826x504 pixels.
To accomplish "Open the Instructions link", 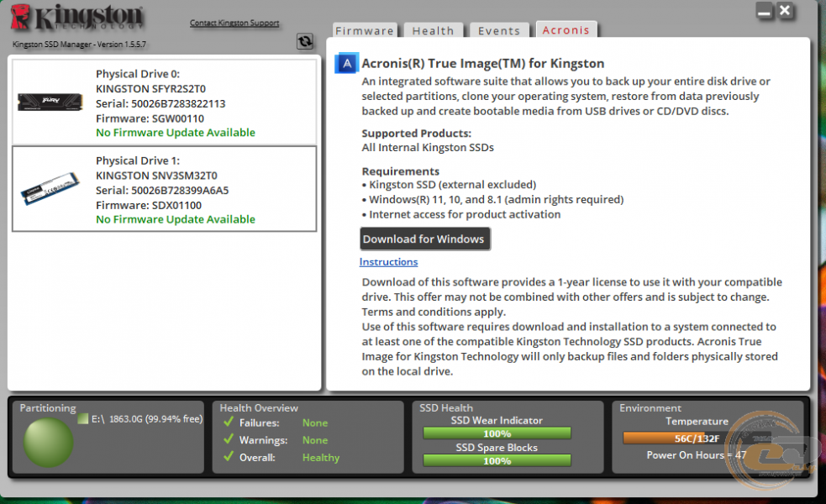I will point(388,262).
